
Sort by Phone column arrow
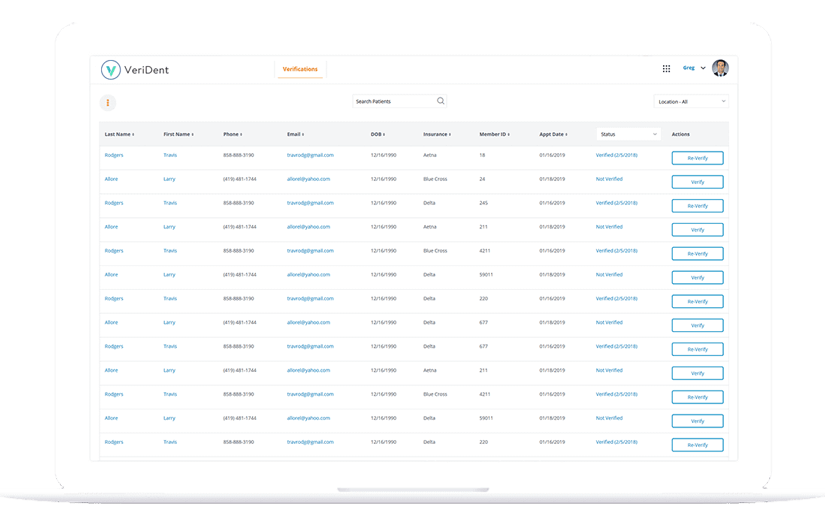(x=241, y=135)
